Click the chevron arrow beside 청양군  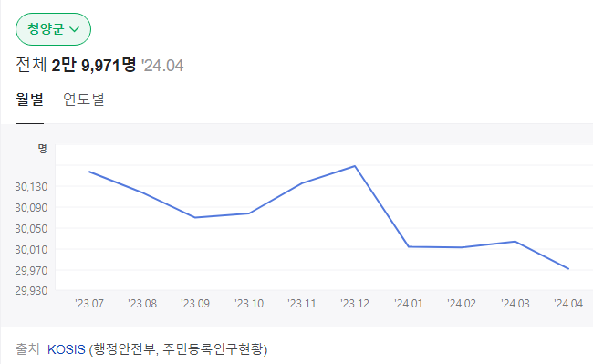[75, 29]
